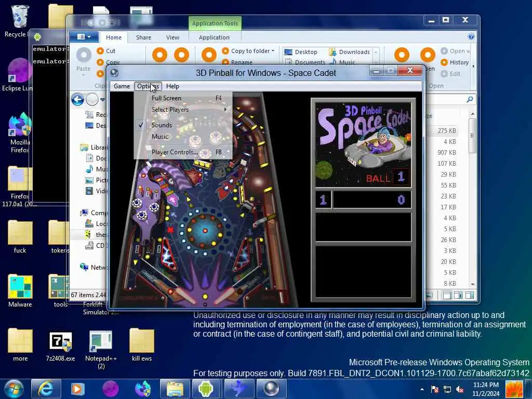Image resolution: width=532 pixels, height=399 pixels.
Task: Click the muted volume tray icon
Action: point(460,389)
